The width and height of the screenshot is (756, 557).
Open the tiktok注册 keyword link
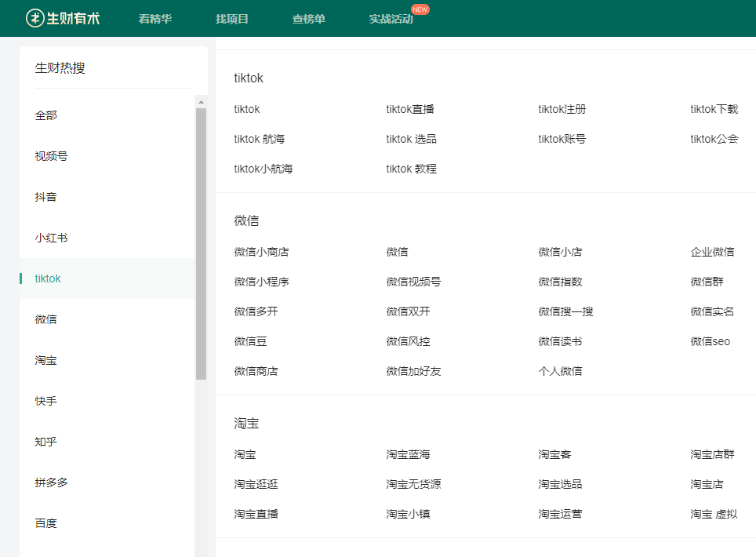pos(562,109)
